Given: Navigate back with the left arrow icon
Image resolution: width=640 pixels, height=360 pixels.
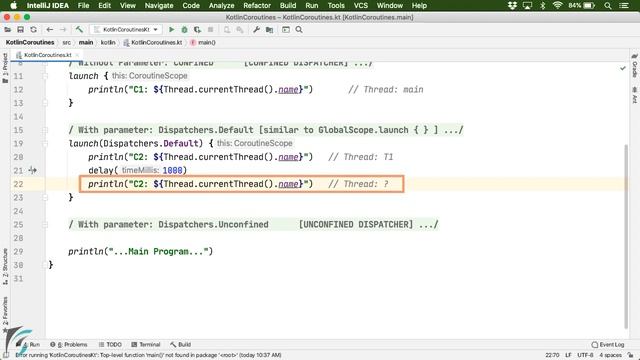Looking at the screenshot, I should 49,29.
